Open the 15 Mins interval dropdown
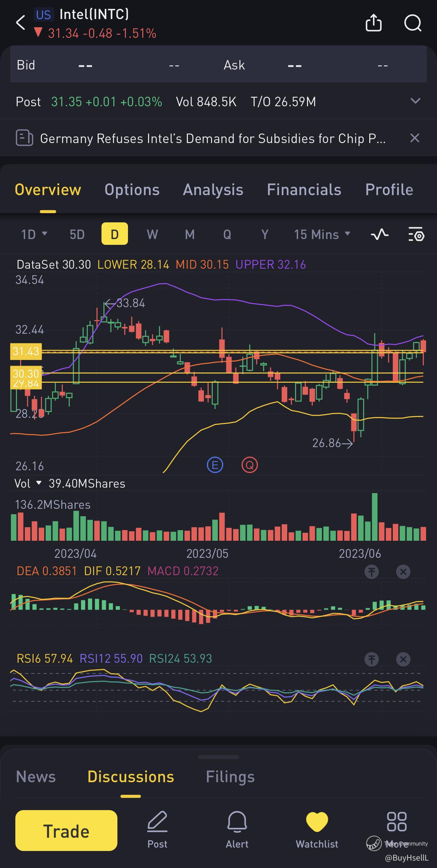Screen dimensions: 437x868 click(x=322, y=234)
